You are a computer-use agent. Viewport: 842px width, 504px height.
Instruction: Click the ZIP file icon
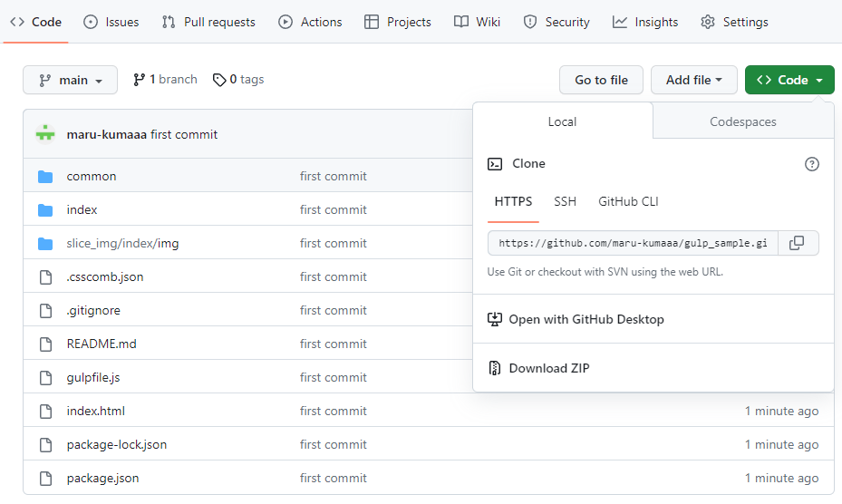[495, 368]
